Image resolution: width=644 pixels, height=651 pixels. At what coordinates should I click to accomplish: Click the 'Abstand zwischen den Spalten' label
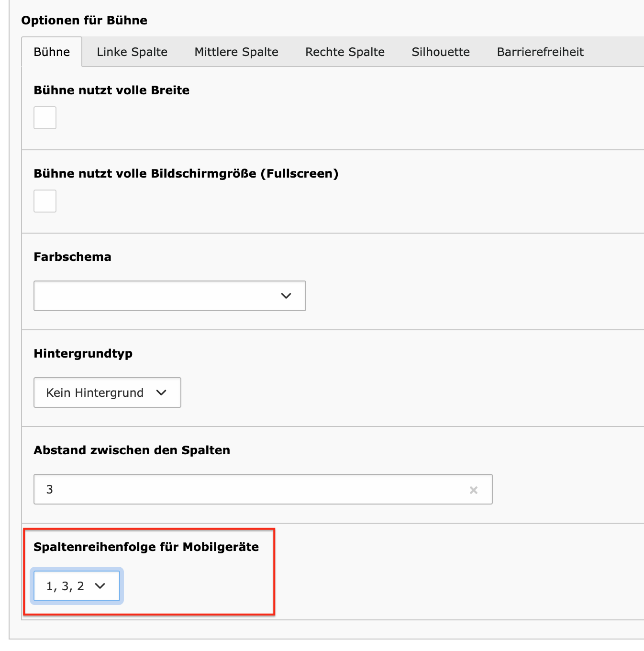coord(132,450)
